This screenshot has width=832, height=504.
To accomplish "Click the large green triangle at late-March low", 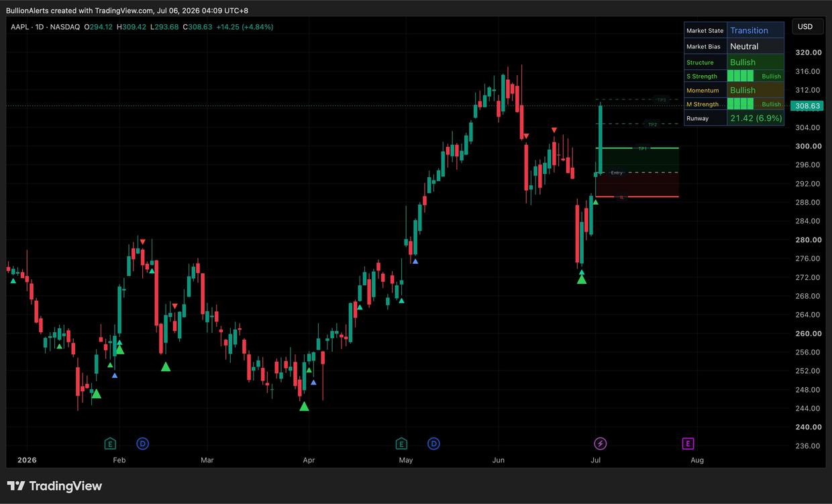I will (304, 406).
